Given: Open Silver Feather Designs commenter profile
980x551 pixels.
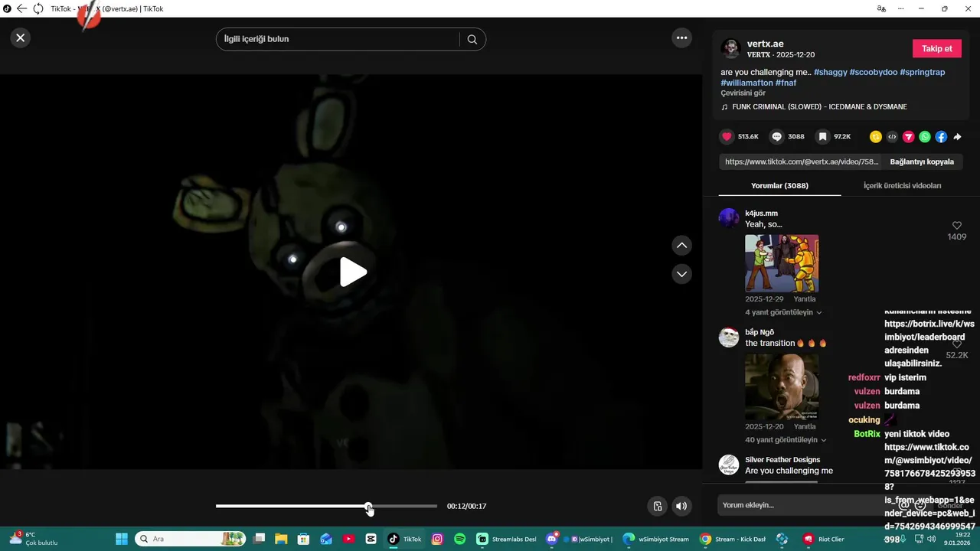Looking at the screenshot, I should point(782,460).
